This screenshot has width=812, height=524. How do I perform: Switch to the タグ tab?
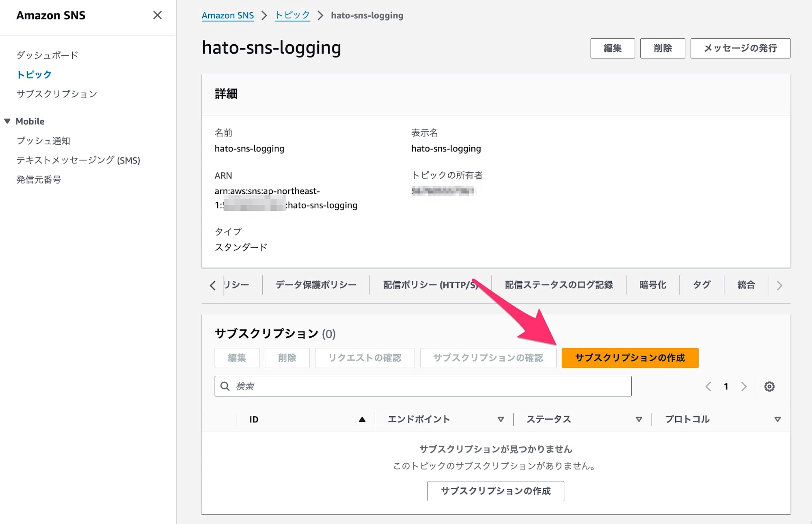[x=702, y=285]
